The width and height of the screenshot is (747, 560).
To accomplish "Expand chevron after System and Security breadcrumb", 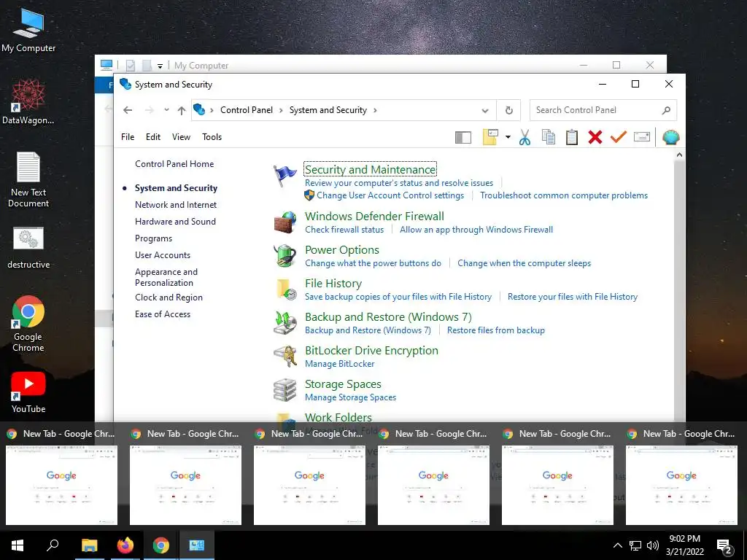I will 376,111.
